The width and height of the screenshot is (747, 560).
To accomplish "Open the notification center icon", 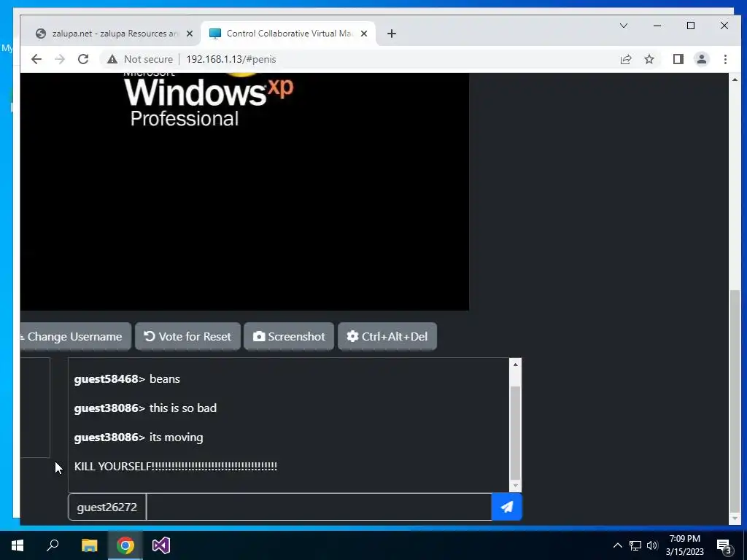I will 724,545.
